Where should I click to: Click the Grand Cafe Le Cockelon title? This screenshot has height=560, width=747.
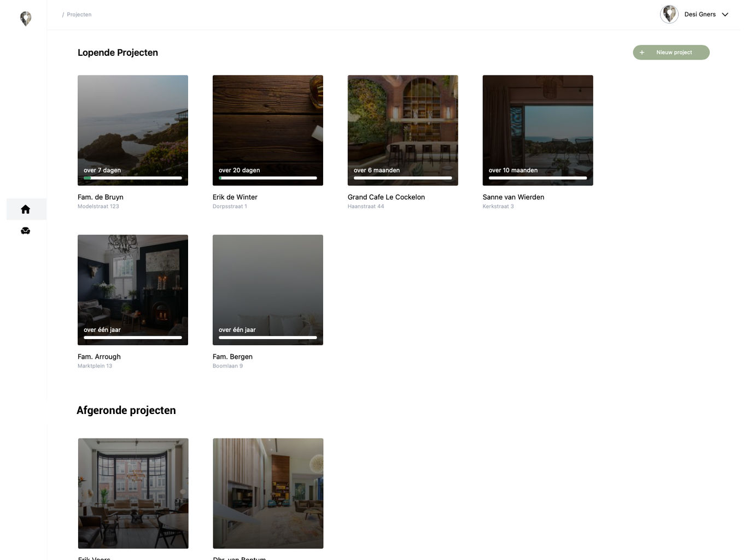(x=386, y=197)
